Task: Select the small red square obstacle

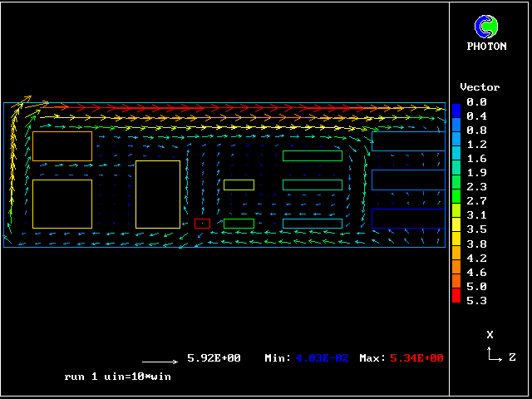Action: click(x=202, y=224)
